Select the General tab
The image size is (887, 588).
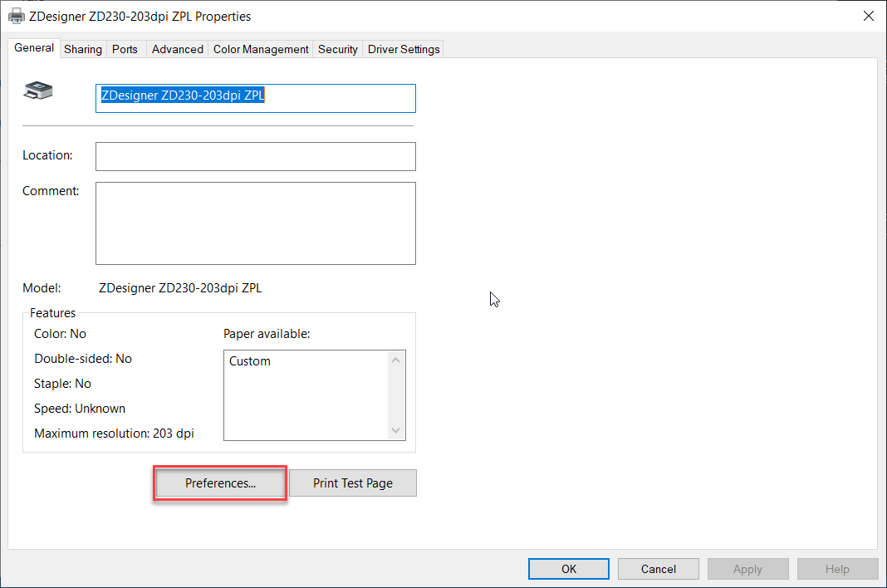point(34,48)
